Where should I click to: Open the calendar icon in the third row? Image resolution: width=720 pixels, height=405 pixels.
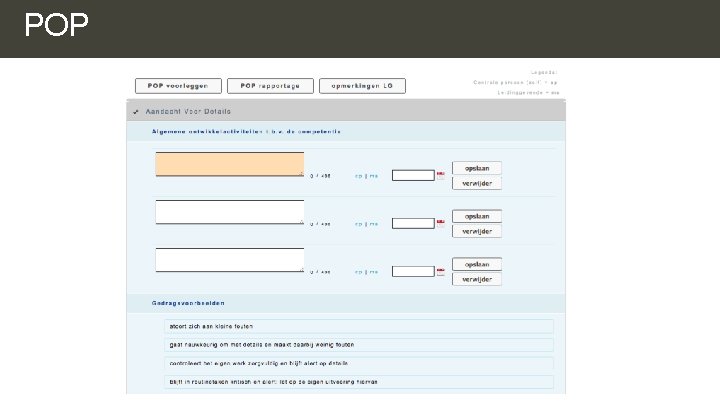(x=440, y=271)
